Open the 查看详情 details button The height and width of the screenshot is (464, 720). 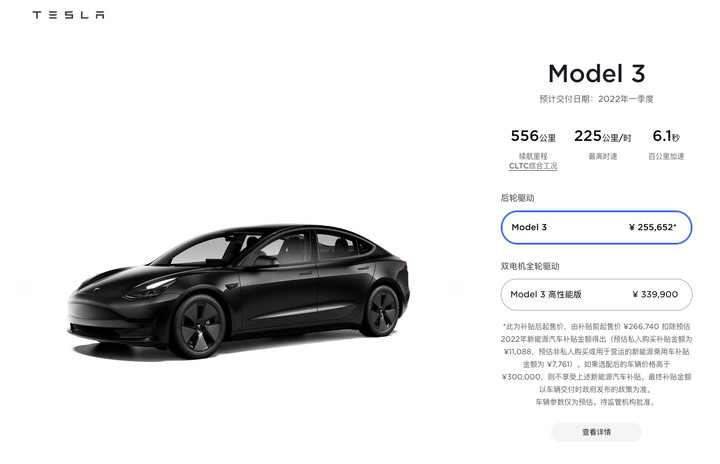click(x=596, y=432)
